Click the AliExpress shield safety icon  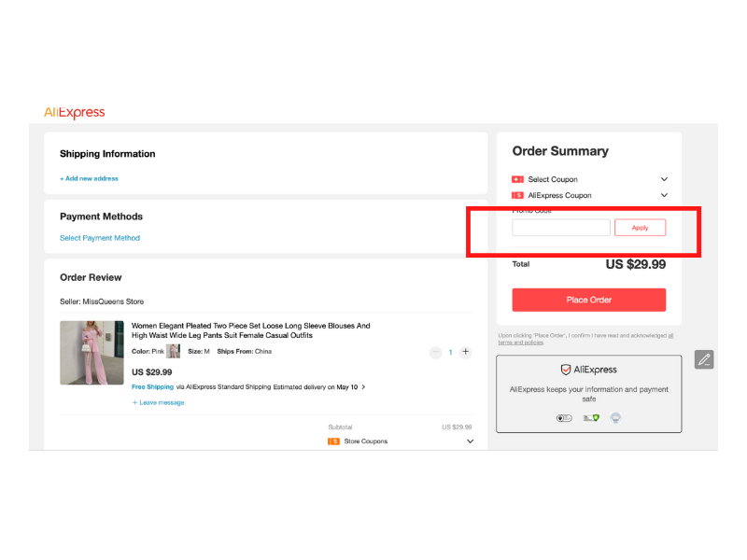pyautogui.click(x=566, y=370)
